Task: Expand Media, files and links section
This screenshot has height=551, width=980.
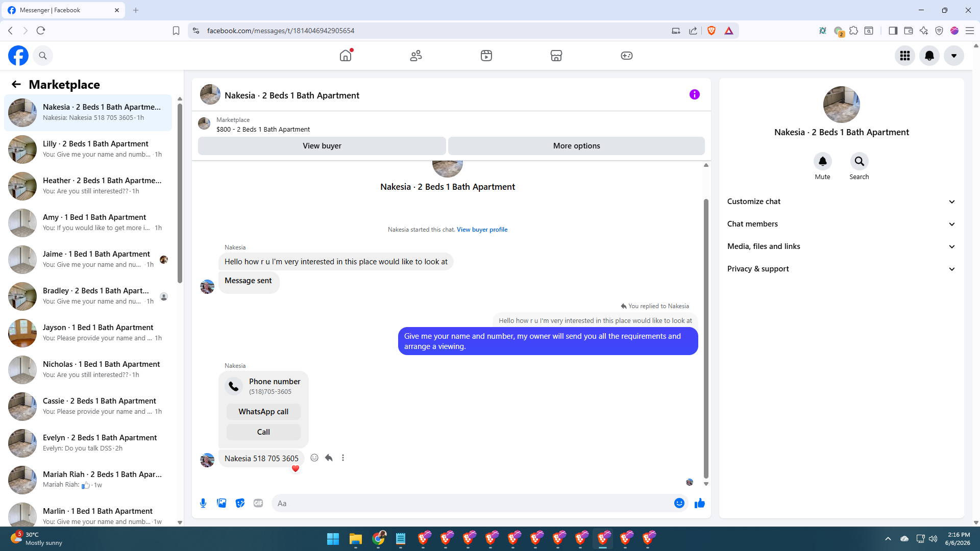Action: (x=841, y=246)
